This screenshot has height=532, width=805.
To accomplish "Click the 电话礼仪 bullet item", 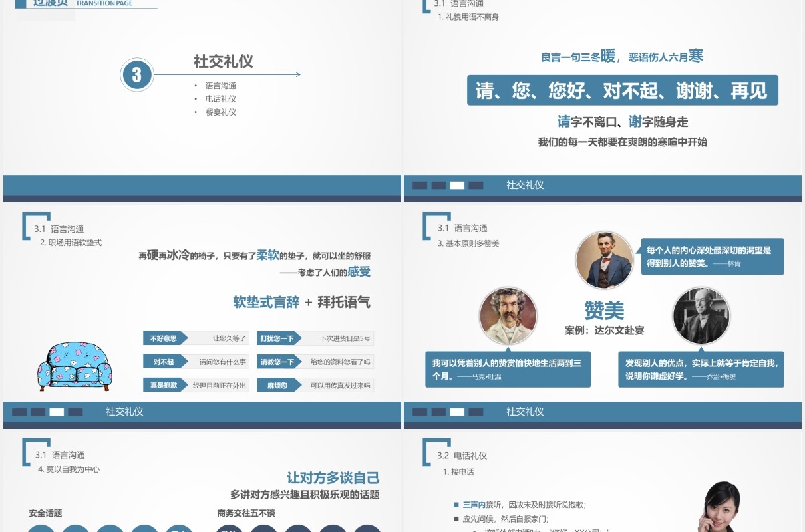I will [x=221, y=99].
